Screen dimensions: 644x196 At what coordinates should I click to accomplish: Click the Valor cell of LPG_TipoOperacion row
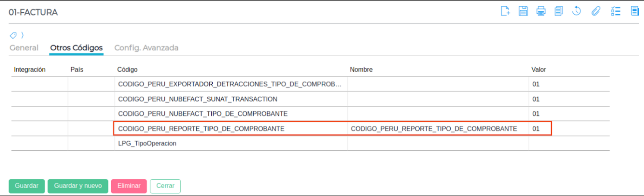coord(569,143)
